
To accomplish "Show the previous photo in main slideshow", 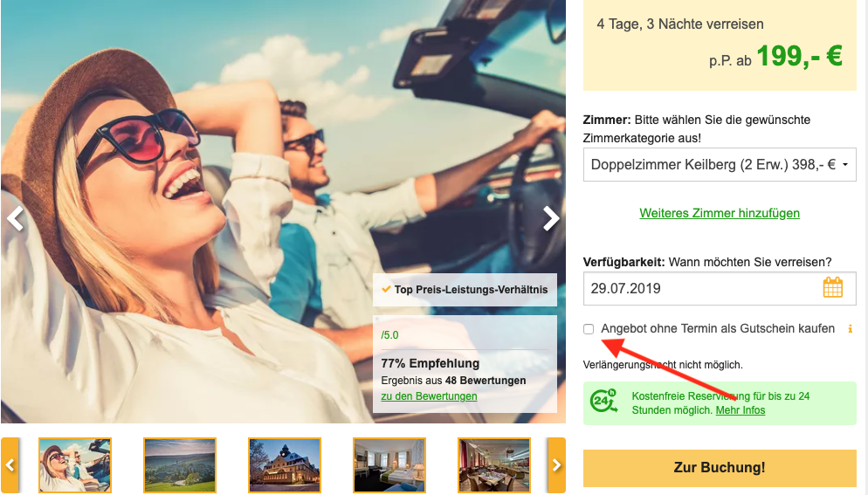I will coord(15,218).
